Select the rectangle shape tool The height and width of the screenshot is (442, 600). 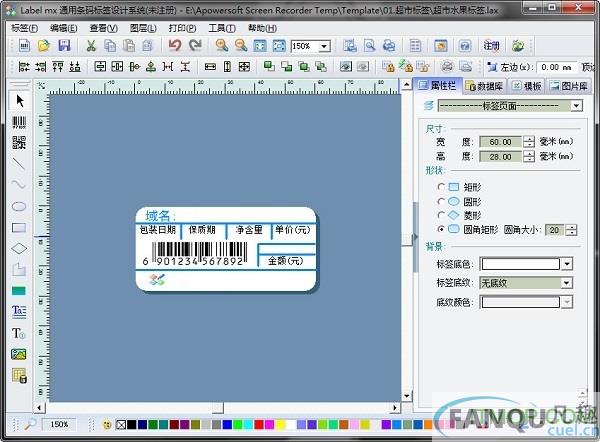[19, 228]
